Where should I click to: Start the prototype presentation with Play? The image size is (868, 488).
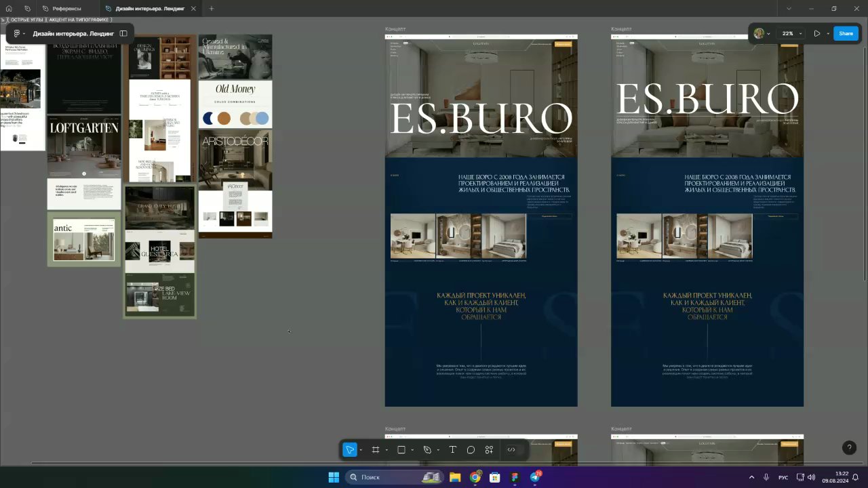(x=816, y=33)
